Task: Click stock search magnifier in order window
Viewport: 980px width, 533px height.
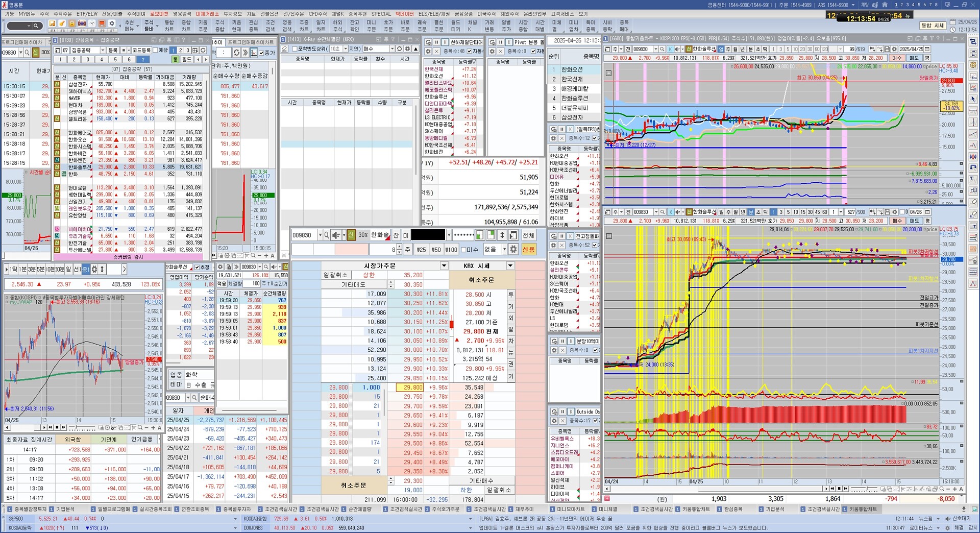Action: (326, 235)
